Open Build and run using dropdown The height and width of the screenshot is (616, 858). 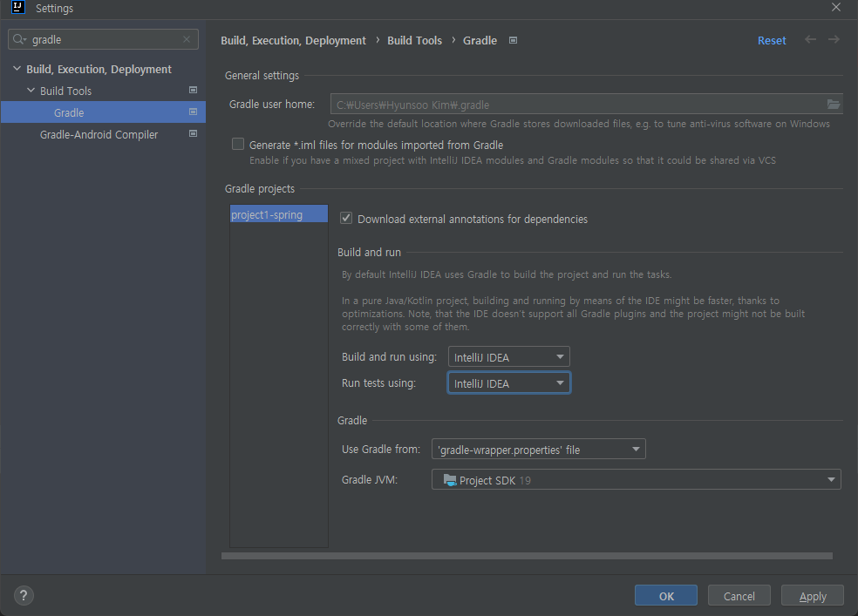(x=509, y=356)
